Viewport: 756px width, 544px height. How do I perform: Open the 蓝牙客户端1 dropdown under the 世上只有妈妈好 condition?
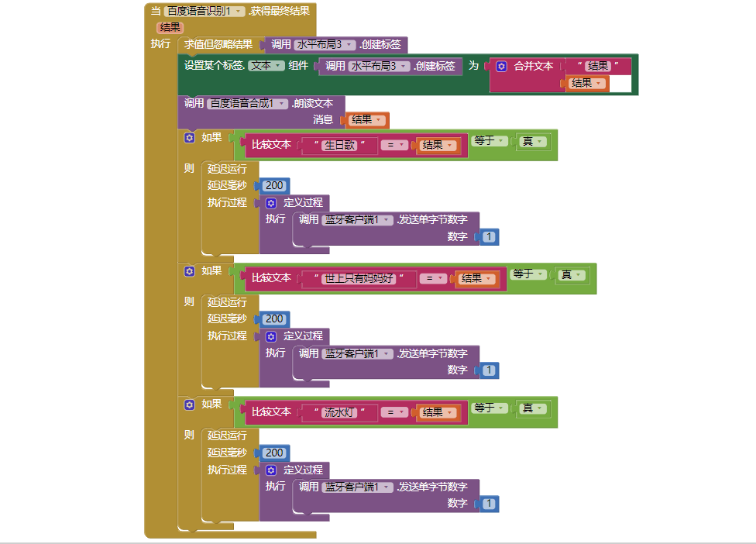(x=357, y=354)
